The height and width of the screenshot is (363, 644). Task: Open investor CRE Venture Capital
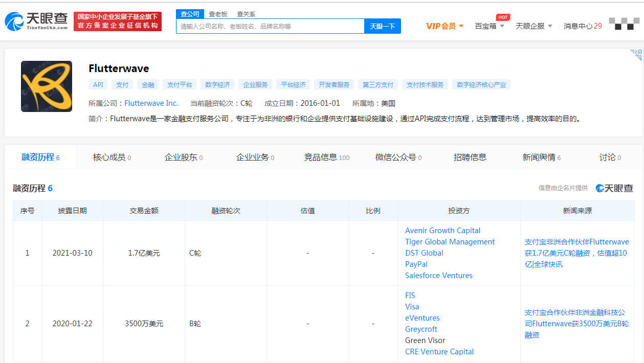point(439,352)
